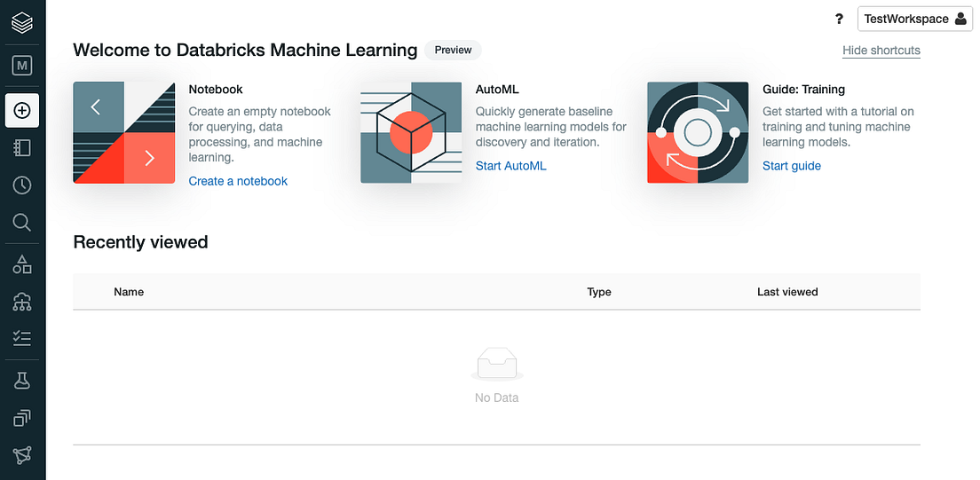The image size is (980, 480).
Task: Open help question mark icon
Action: 840,20
